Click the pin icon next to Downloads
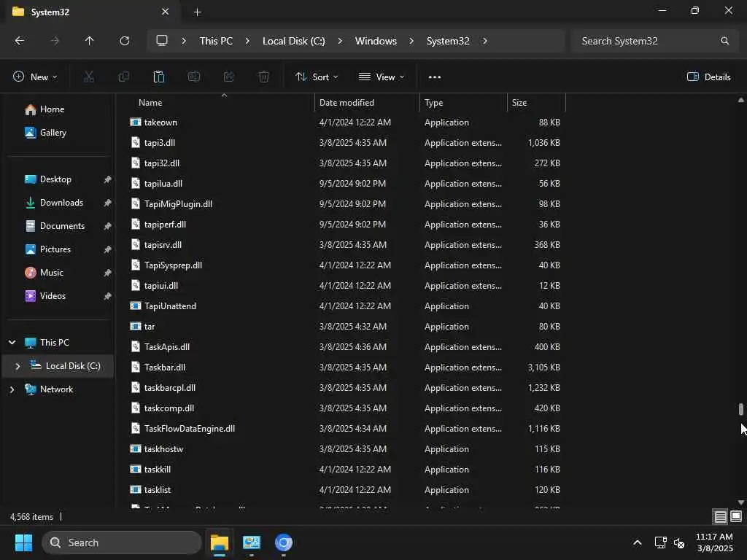The width and height of the screenshot is (747, 560). (x=108, y=203)
